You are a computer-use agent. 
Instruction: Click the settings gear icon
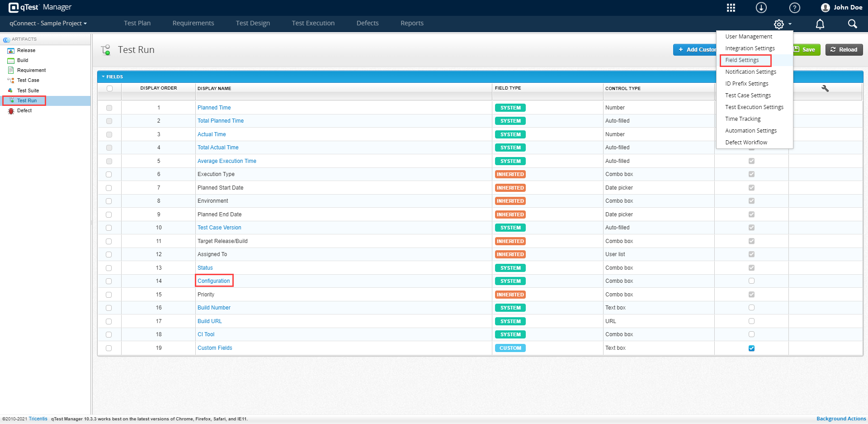[x=779, y=24]
